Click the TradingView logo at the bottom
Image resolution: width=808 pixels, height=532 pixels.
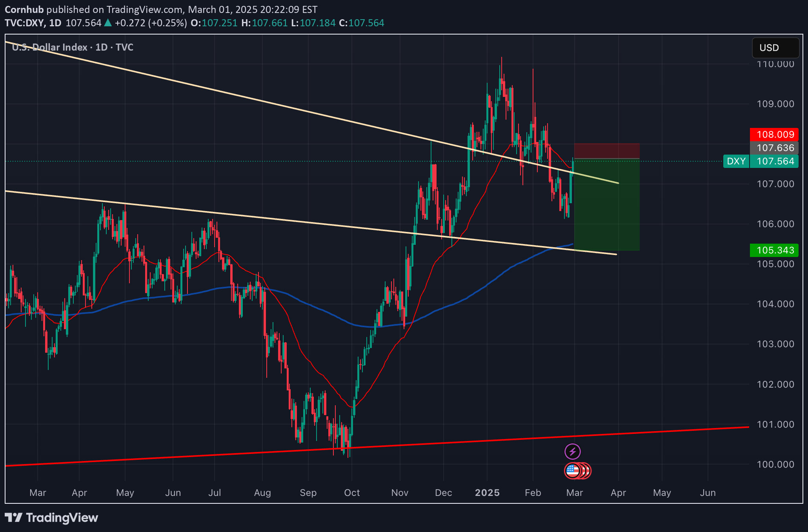coord(51,518)
